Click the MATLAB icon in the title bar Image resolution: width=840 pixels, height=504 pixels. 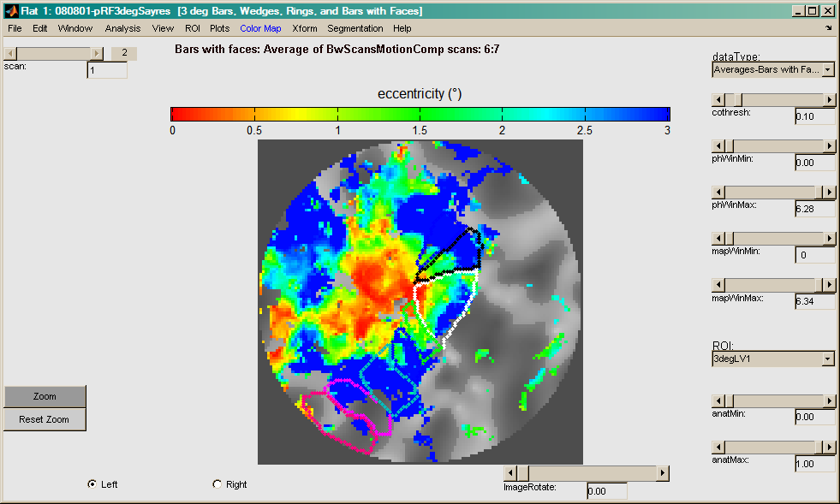10,11
